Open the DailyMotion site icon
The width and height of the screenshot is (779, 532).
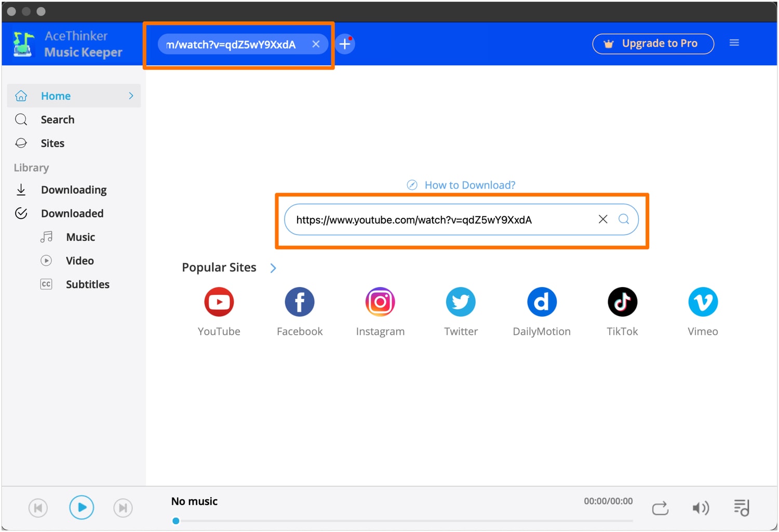(x=541, y=302)
